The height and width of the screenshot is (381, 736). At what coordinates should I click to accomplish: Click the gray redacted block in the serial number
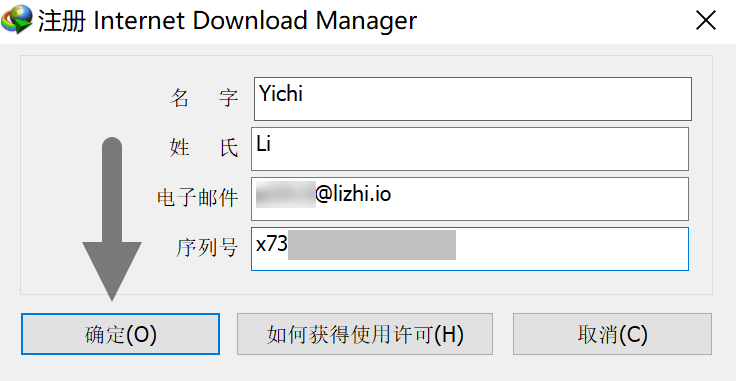tap(372, 245)
